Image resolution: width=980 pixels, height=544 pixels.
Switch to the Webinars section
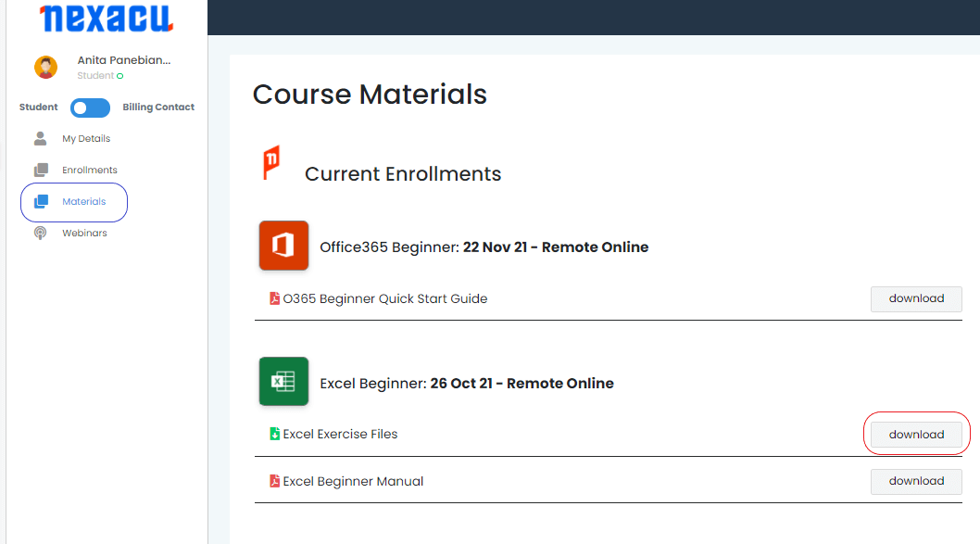point(83,232)
